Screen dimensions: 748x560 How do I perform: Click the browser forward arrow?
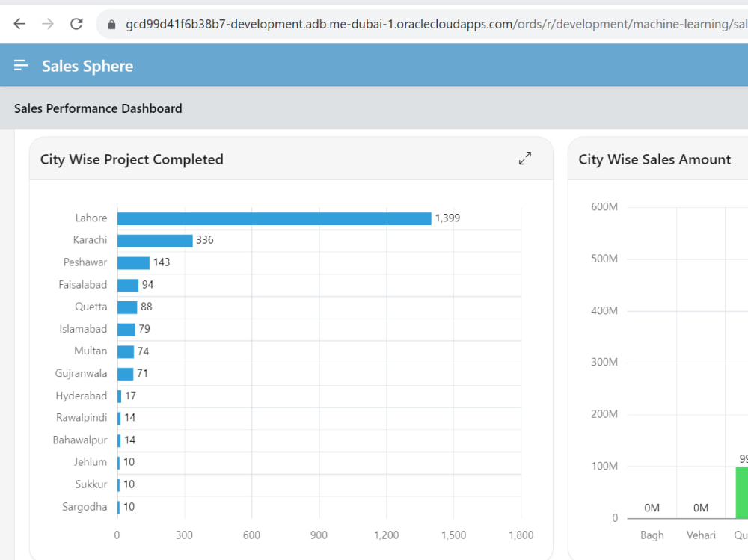pyautogui.click(x=48, y=23)
